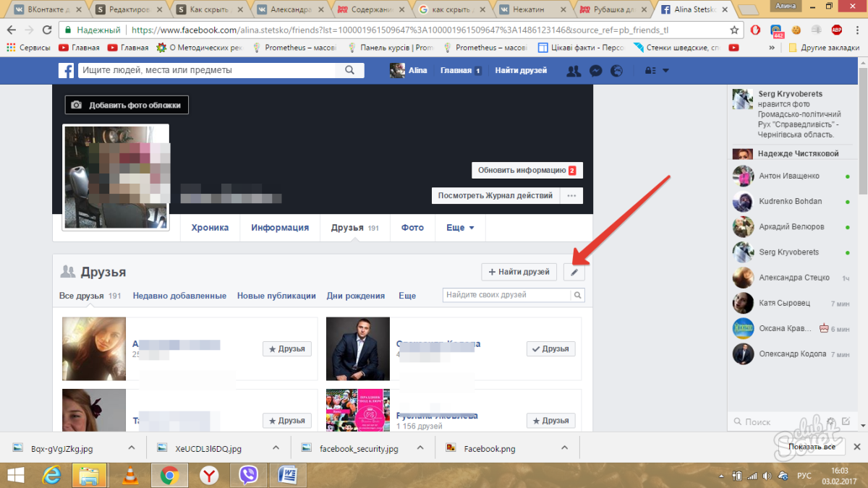Open Microsoft Word from taskbar
Viewport: 868px width, 488px height.
[289, 475]
